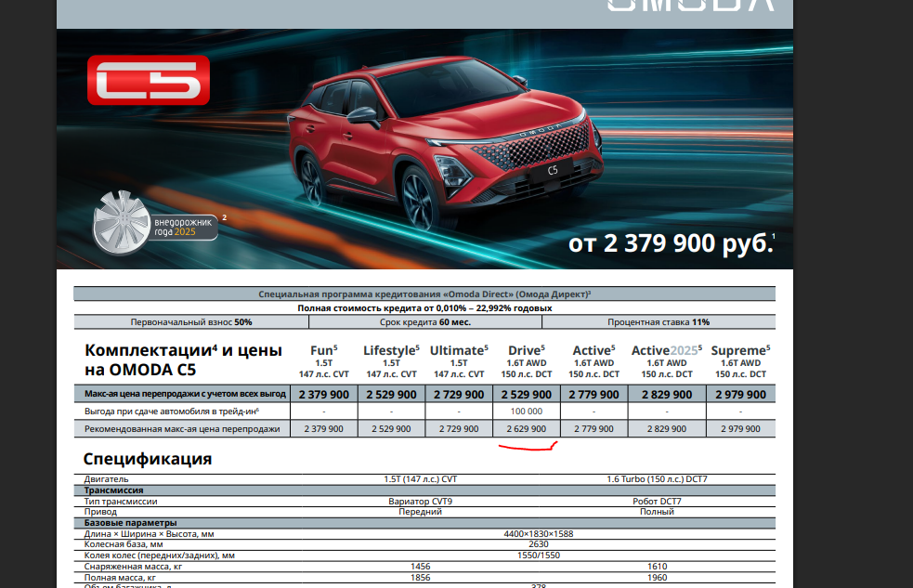913x588 pixels.
Task: Select 'Полная стоимость кредита' line
Action: (x=424, y=308)
